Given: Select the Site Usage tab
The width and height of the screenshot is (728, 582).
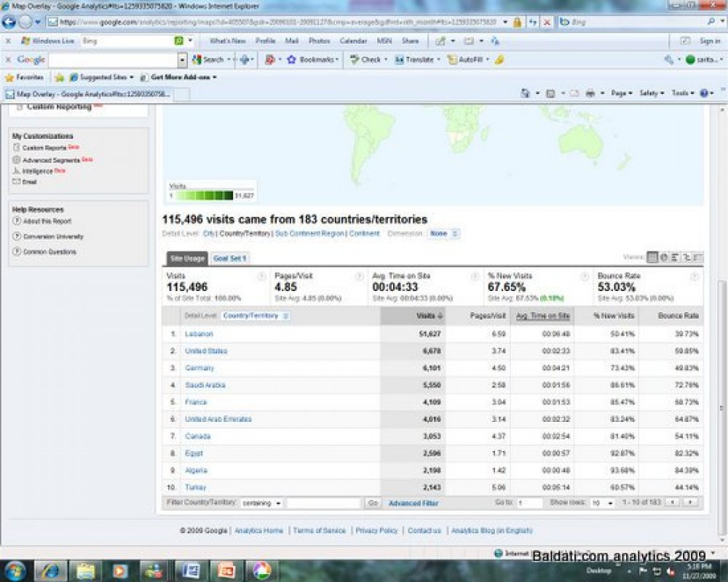Looking at the screenshot, I should point(187,258).
